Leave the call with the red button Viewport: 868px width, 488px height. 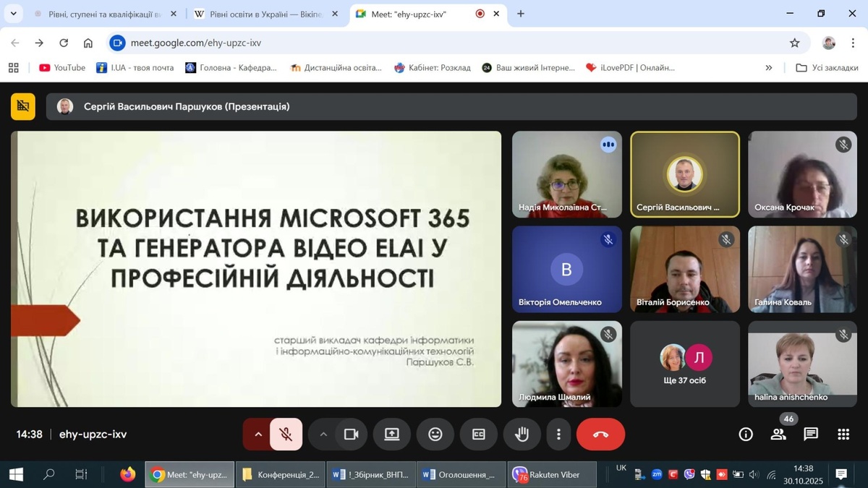point(600,435)
